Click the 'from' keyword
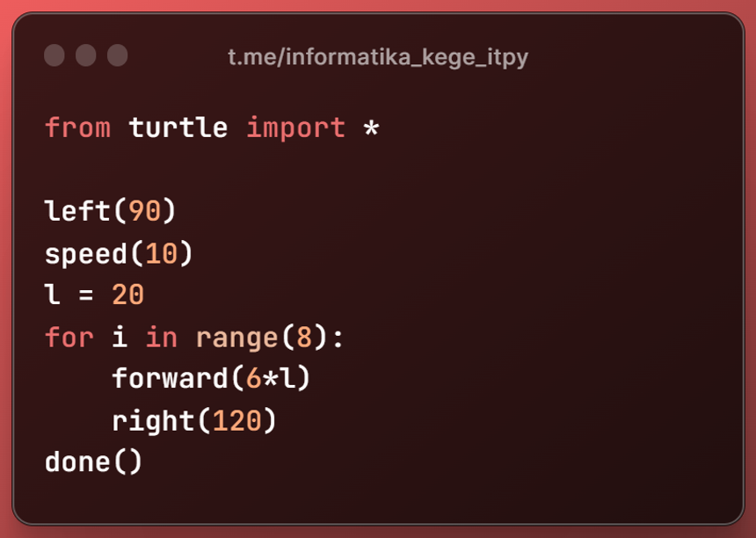The height and width of the screenshot is (538, 756). coord(77,127)
